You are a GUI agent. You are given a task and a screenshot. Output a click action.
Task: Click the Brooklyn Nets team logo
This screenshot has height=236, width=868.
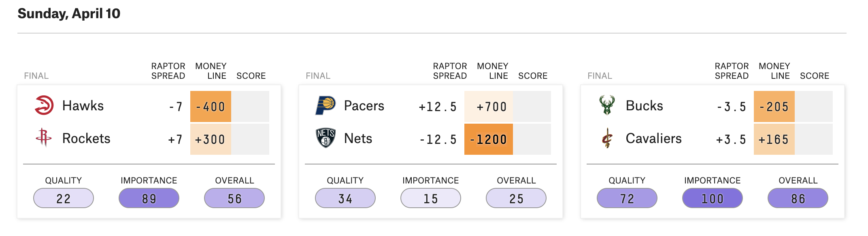[325, 138]
